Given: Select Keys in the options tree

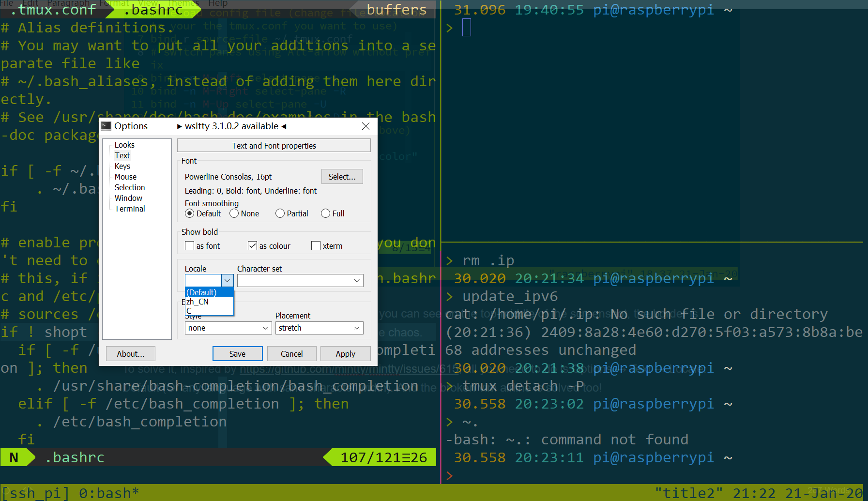Looking at the screenshot, I should click(x=122, y=166).
